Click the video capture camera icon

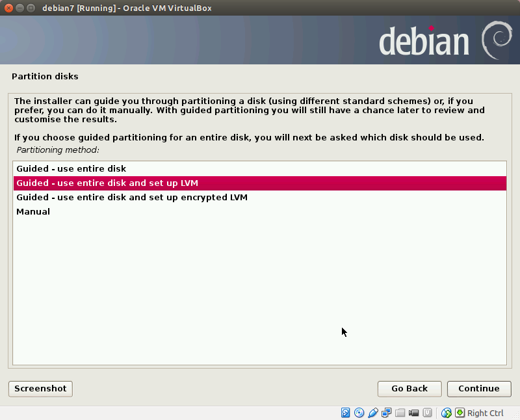413,413
